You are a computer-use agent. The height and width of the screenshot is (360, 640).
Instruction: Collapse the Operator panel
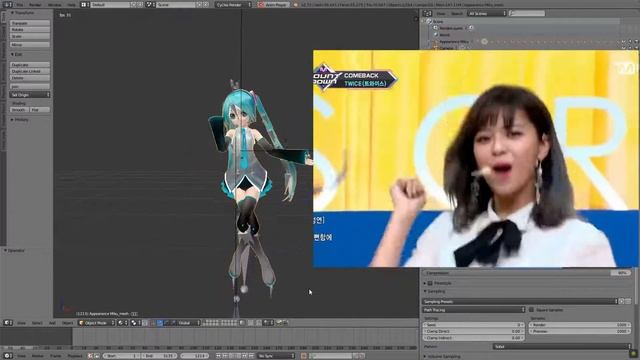[16, 251]
